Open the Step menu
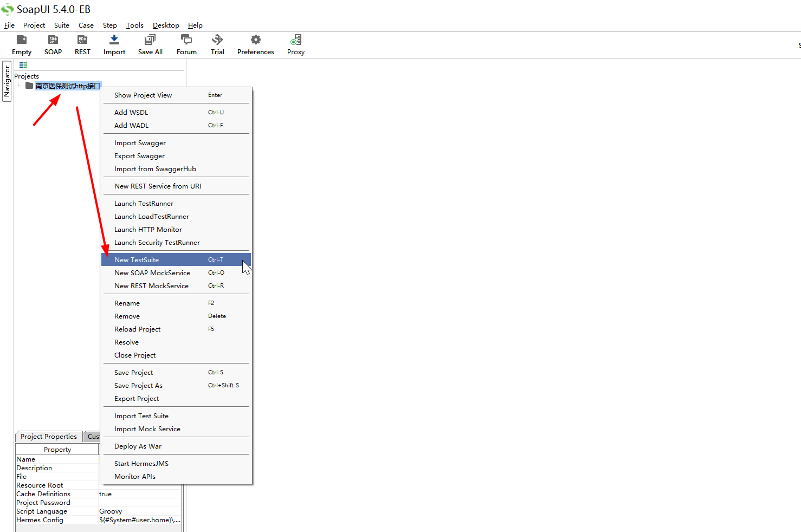Viewport: 801px width, 532px height. (x=110, y=25)
